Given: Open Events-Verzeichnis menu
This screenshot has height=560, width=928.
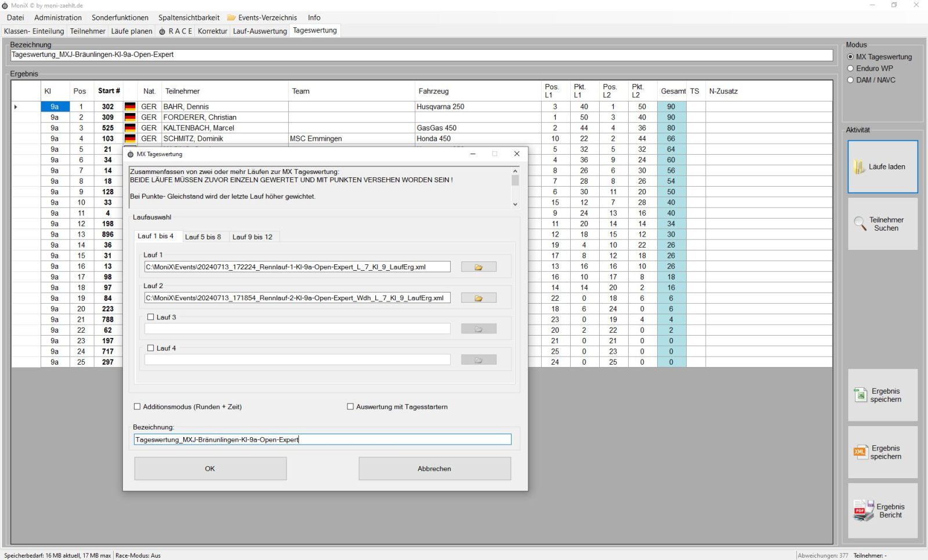Looking at the screenshot, I should coord(262,18).
